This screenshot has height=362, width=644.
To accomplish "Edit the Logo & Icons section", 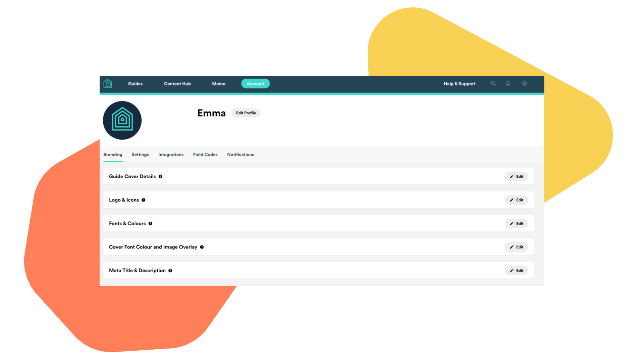I will pos(517,200).
